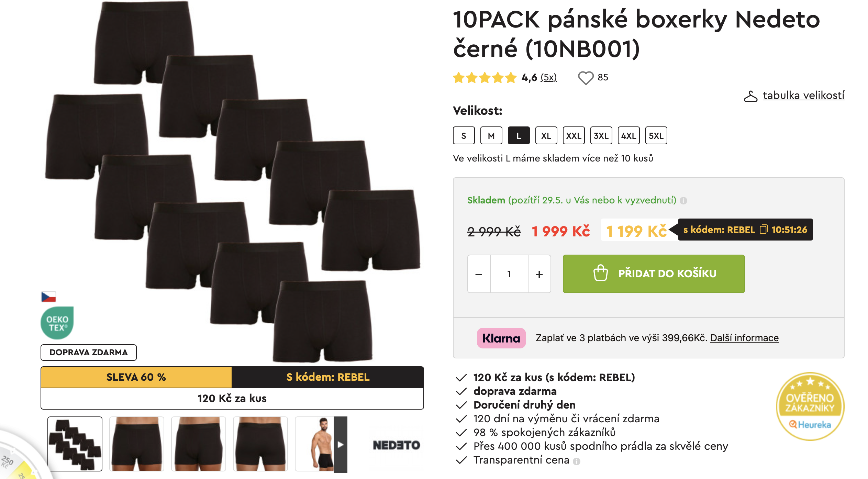The image size is (868, 479).
Task: Click the Czech flag icon
Action: pyautogui.click(x=48, y=297)
